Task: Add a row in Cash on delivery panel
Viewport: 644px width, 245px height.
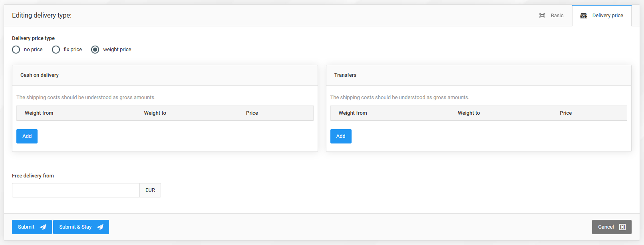Action: click(27, 136)
